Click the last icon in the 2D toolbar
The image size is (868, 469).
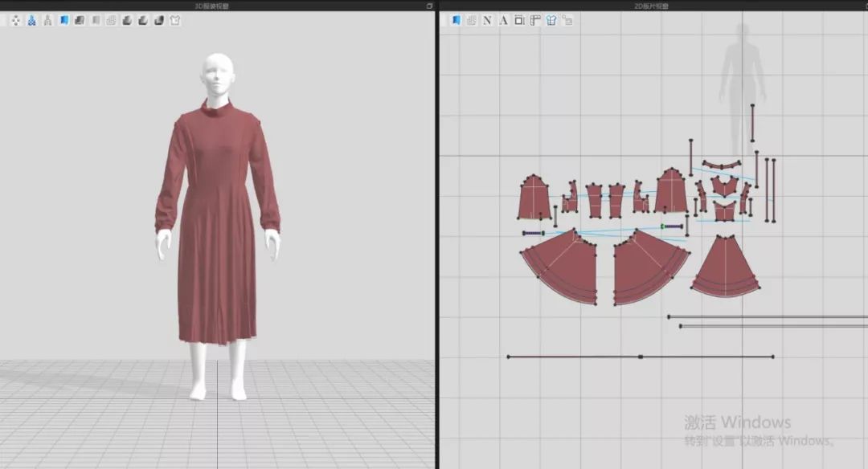[x=567, y=20]
